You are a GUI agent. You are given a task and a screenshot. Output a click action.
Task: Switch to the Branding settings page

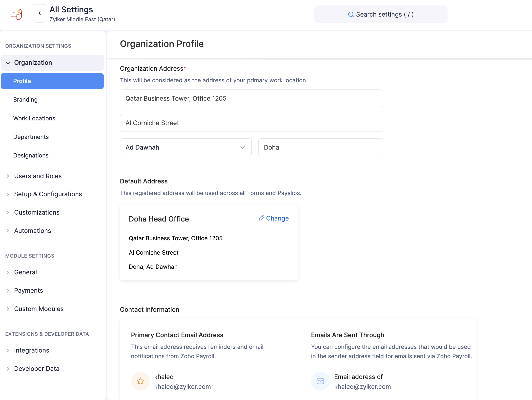tap(25, 99)
